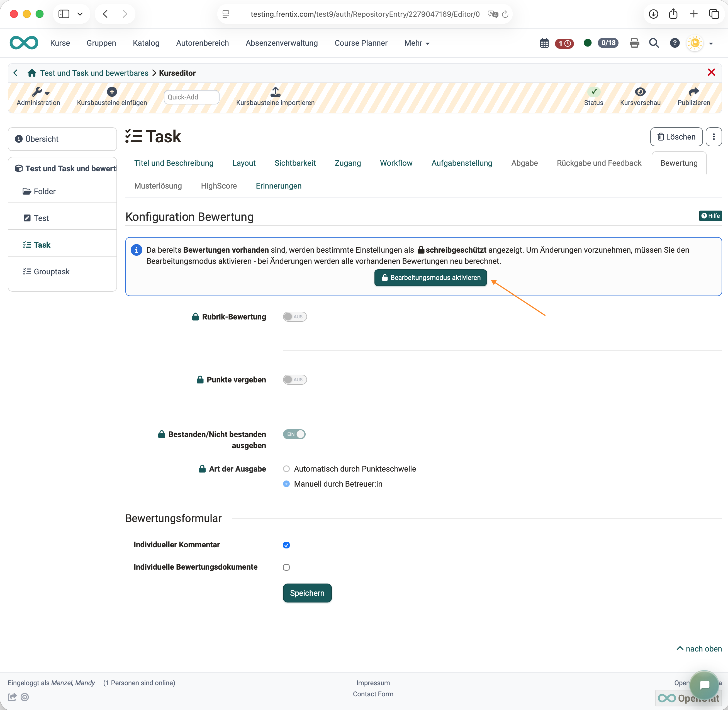The width and height of the screenshot is (728, 710).
Task: Uncheck Individueller Kommentar checkbox
Action: (286, 545)
